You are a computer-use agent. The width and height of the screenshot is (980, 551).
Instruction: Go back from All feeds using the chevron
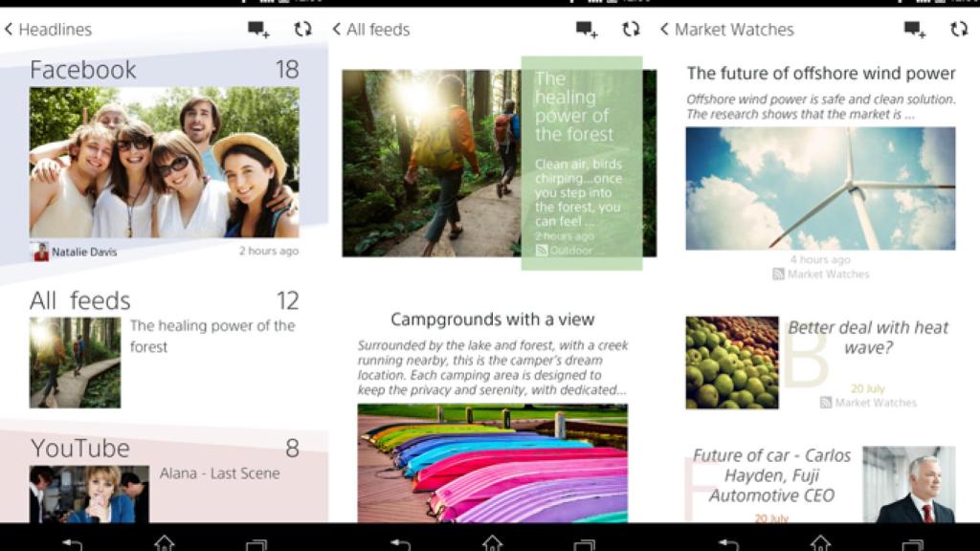click(x=338, y=30)
